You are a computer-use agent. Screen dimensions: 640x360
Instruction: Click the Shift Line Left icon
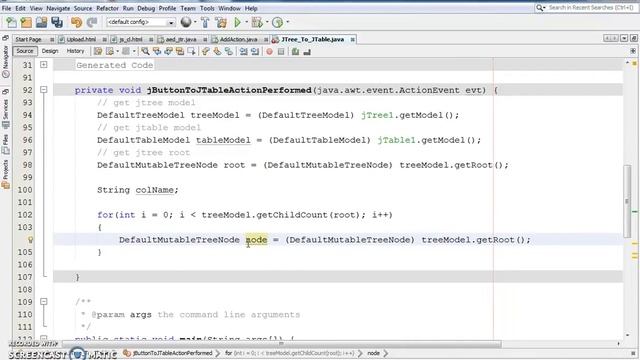[244, 51]
